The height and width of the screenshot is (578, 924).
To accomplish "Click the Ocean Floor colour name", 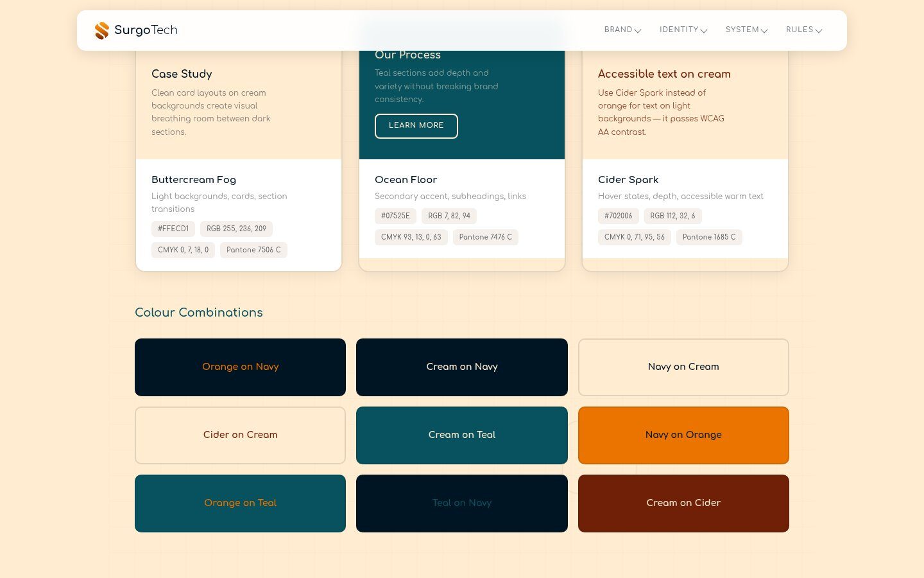I will (406, 180).
